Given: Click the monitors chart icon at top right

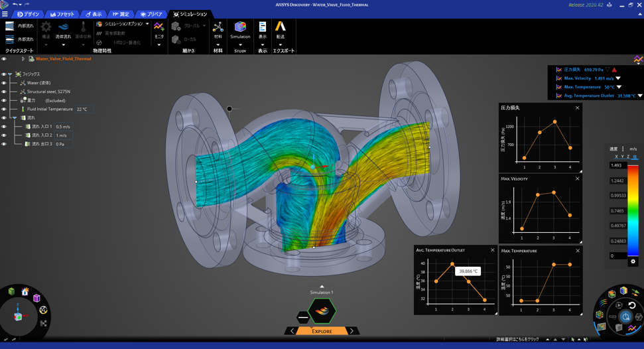Looking at the screenshot, I should click(638, 60).
